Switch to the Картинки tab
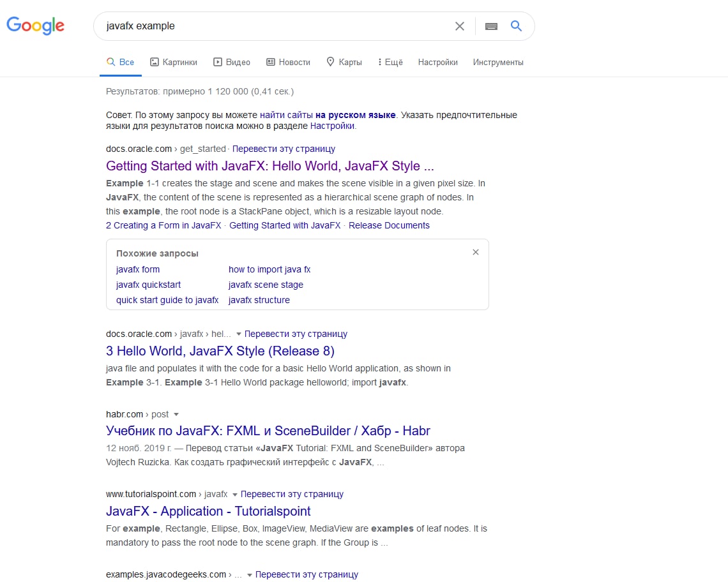The image size is (728, 582). [x=174, y=62]
